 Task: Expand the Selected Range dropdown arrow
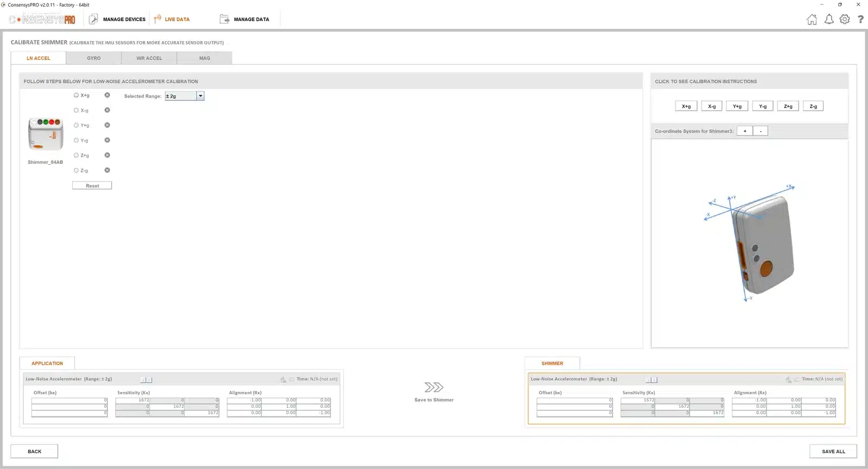[x=200, y=96]
